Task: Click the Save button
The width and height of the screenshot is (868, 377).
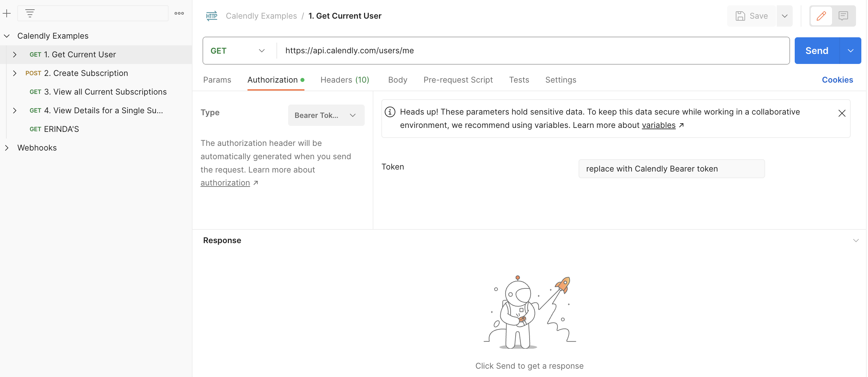Action: pos(752,16)
